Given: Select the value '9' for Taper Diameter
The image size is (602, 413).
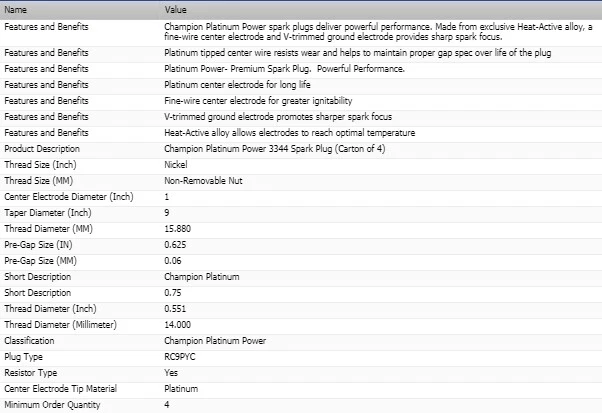Looking at the screenshot, I should pos(167,213).
